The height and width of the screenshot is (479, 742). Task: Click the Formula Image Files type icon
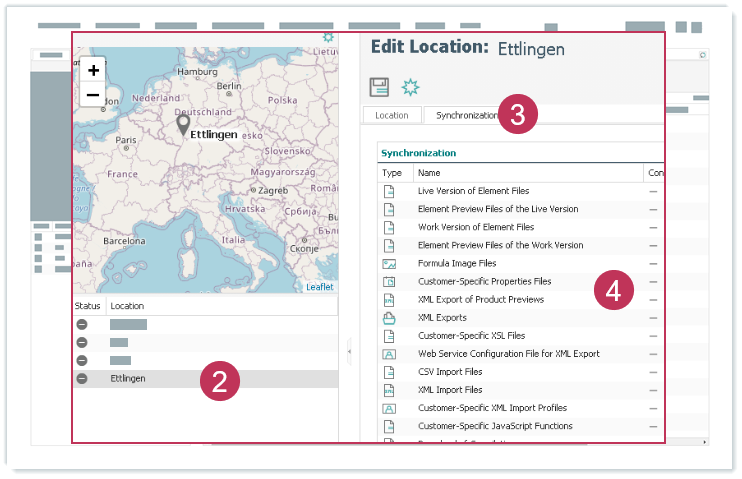[390, 263]
